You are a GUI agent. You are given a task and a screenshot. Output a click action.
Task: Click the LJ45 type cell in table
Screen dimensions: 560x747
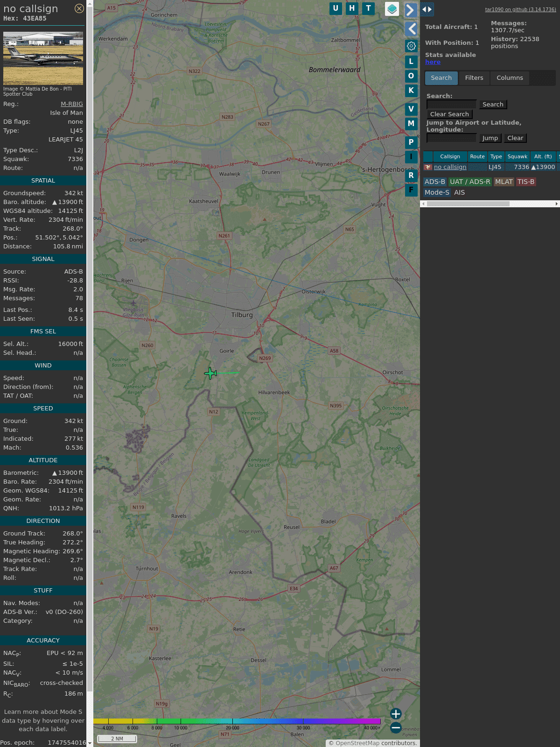pos(495,167)
